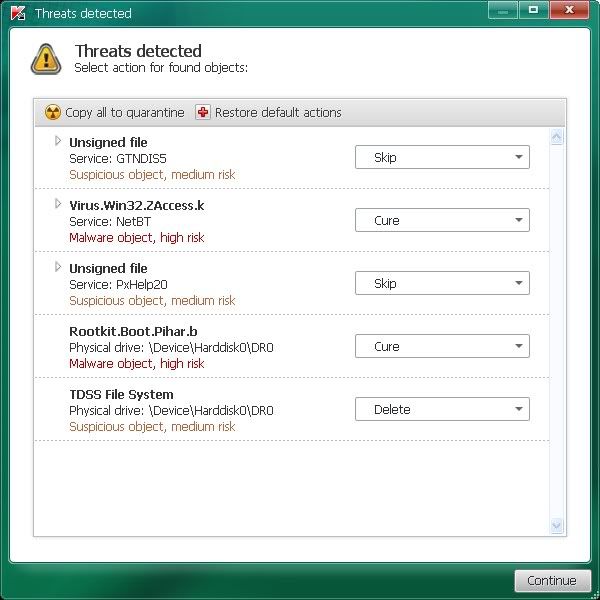Click Rootkit's Malware object, high risk label
Screen dimensions: 600x600
(137, 364)
